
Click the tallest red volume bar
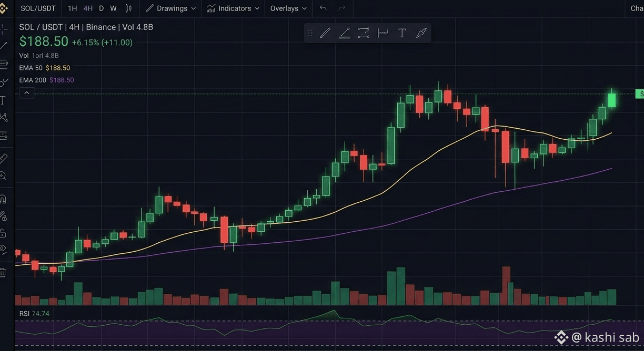[x=506, y=286]
